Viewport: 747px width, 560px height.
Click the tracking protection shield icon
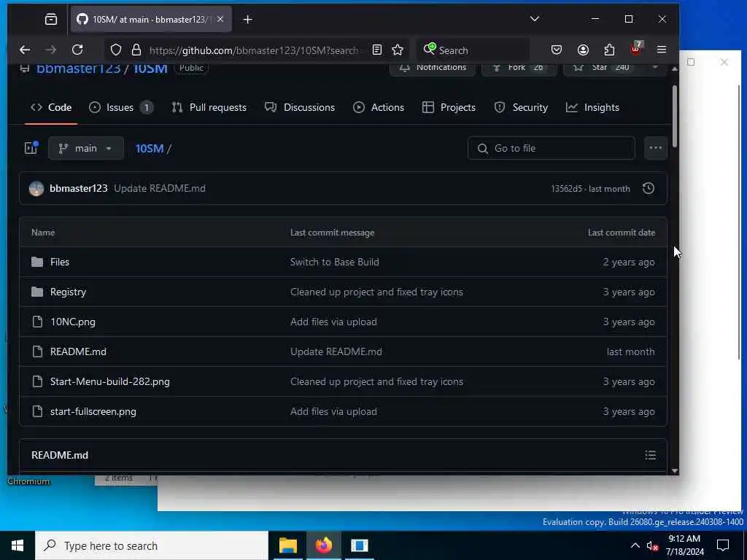tap(116, 50)
